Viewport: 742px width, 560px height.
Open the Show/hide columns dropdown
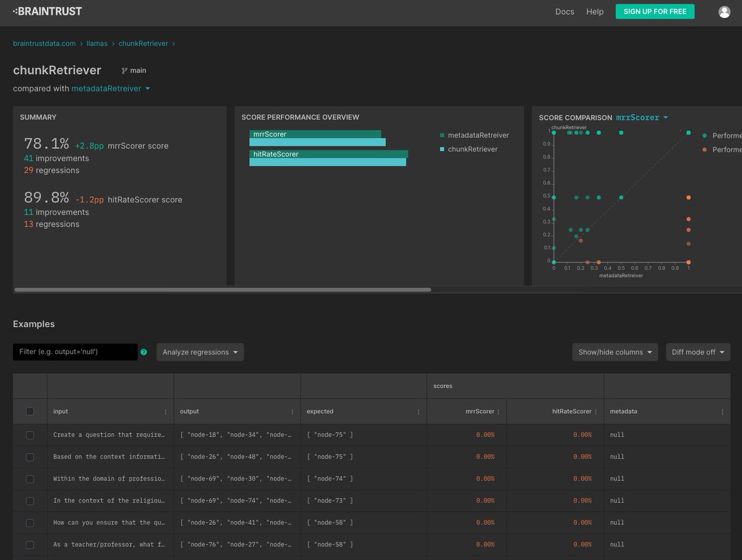click(x=615, y=352)
